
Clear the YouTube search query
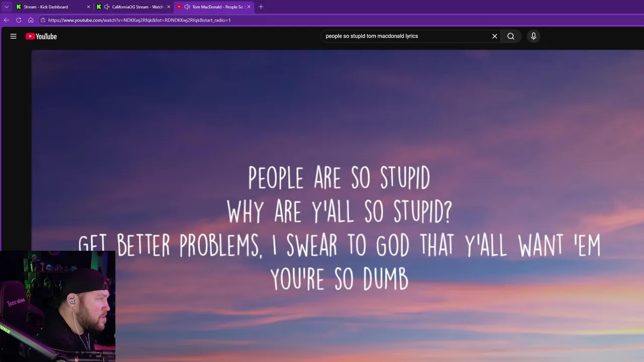click(495, 36)
